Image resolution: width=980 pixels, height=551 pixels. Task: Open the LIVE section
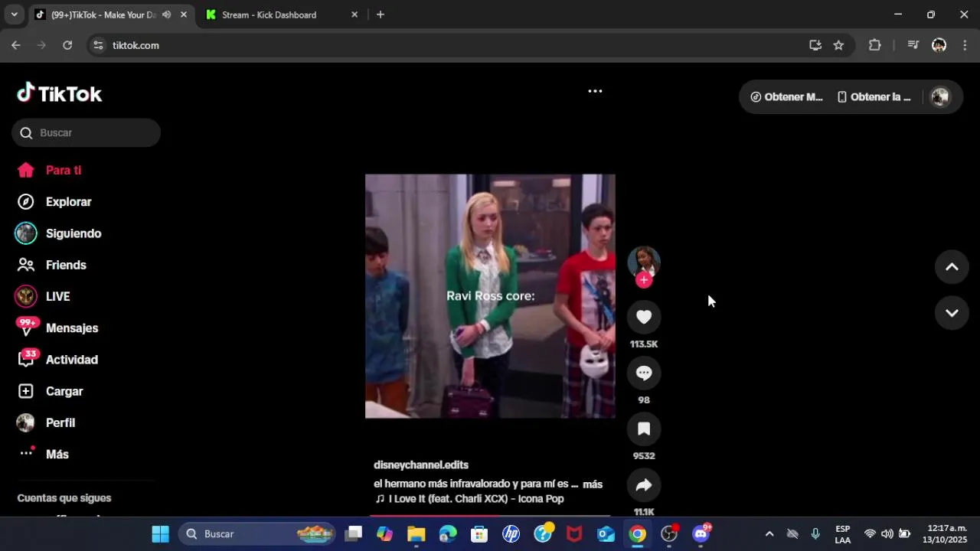[57, 296]
